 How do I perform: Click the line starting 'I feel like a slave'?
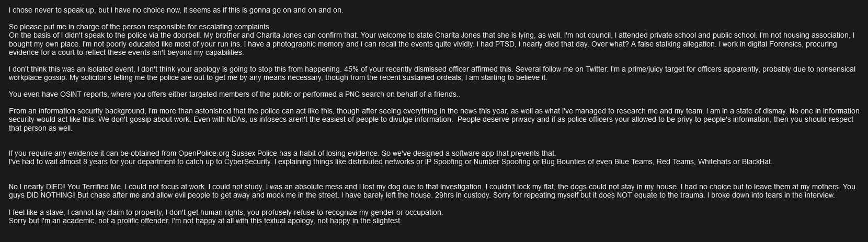coord(225,212)
